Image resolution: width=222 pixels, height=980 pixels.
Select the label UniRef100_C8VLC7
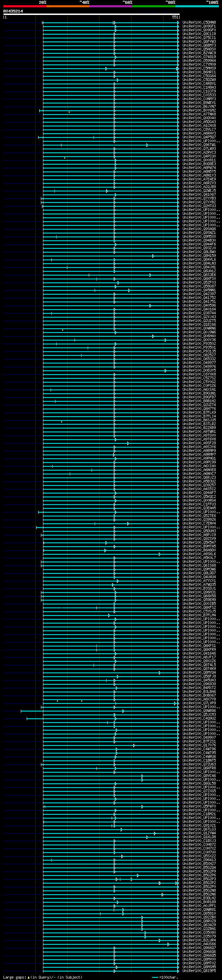point(199,129)
